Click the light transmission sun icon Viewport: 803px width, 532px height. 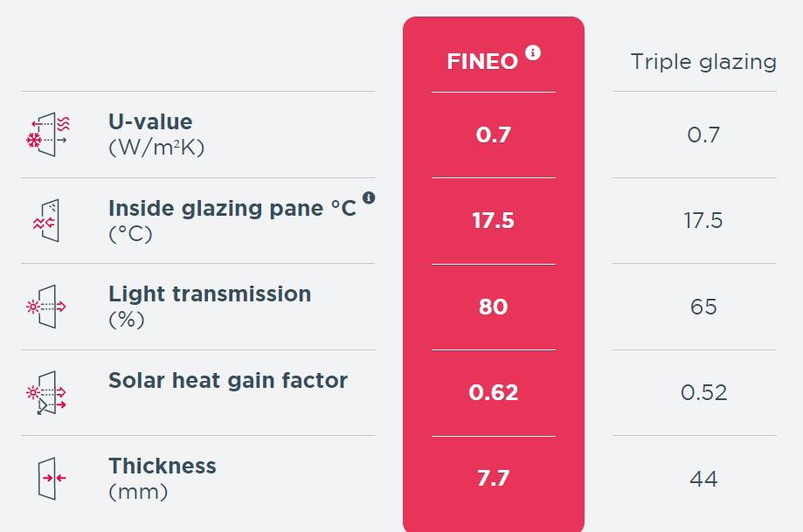click(47, 307)
